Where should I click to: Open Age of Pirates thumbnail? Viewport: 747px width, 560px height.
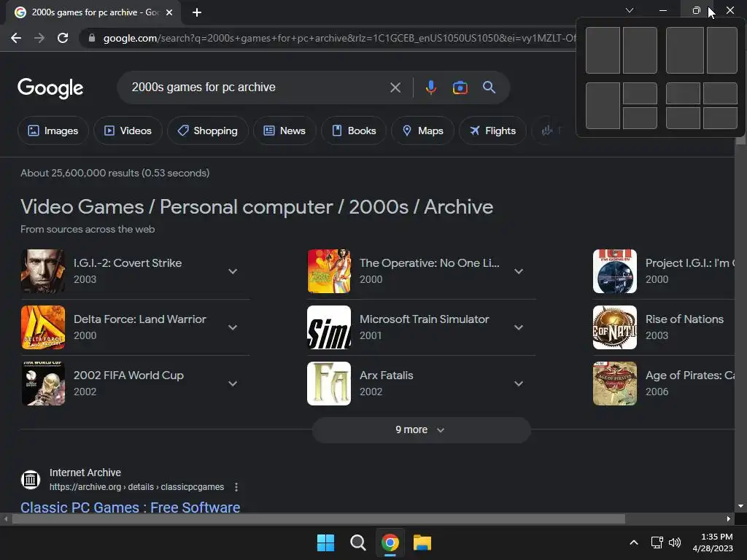[614, 384]
